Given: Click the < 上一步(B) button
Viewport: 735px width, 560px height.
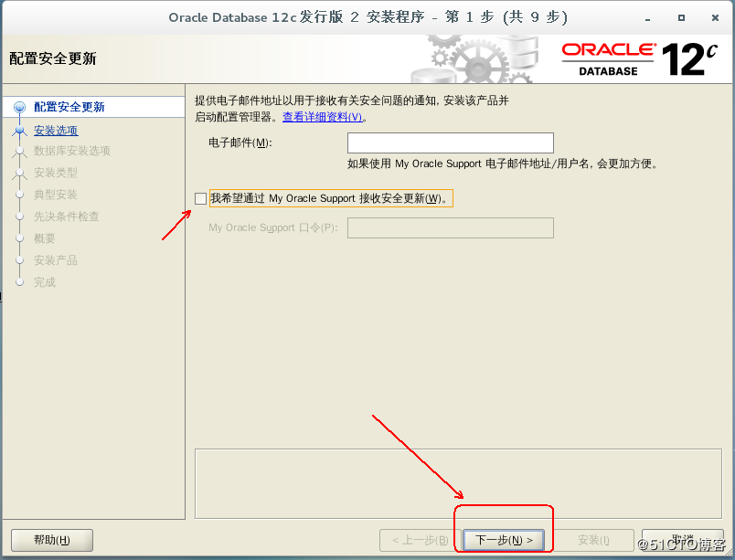Looking at the screenshot, I should (420, 540).
